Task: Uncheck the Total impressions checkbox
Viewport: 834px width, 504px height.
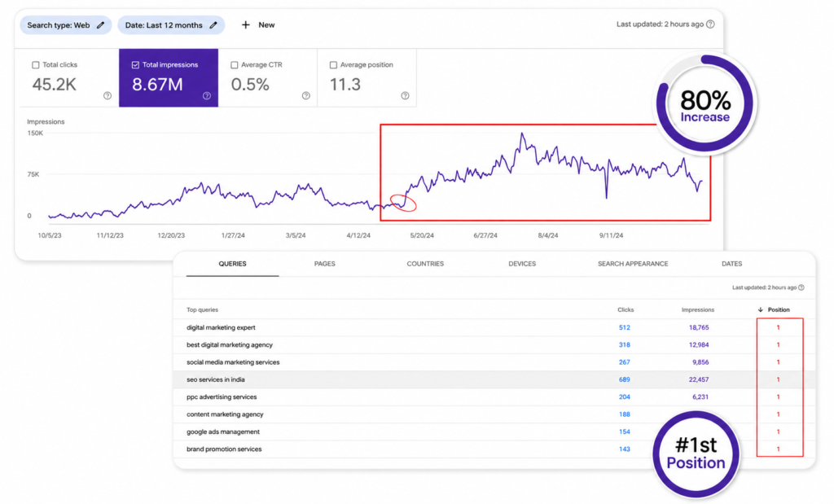Action: pos(135,65)
